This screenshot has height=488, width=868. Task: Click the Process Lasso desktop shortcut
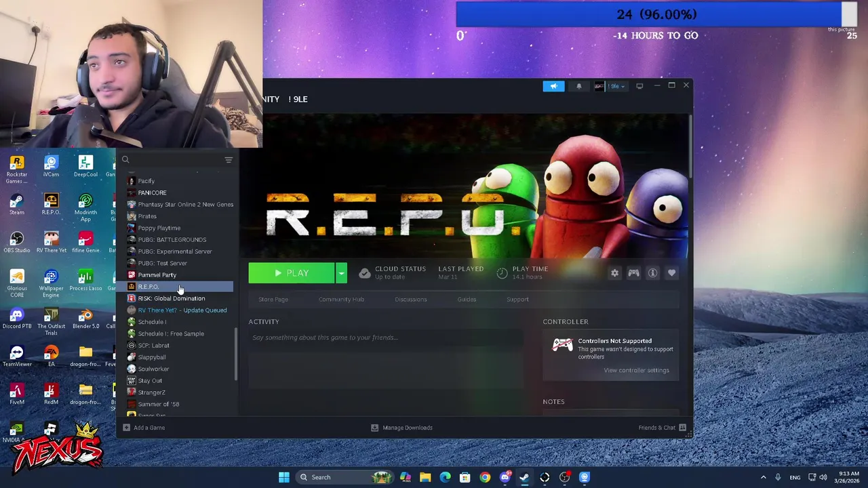coord(85,280)
